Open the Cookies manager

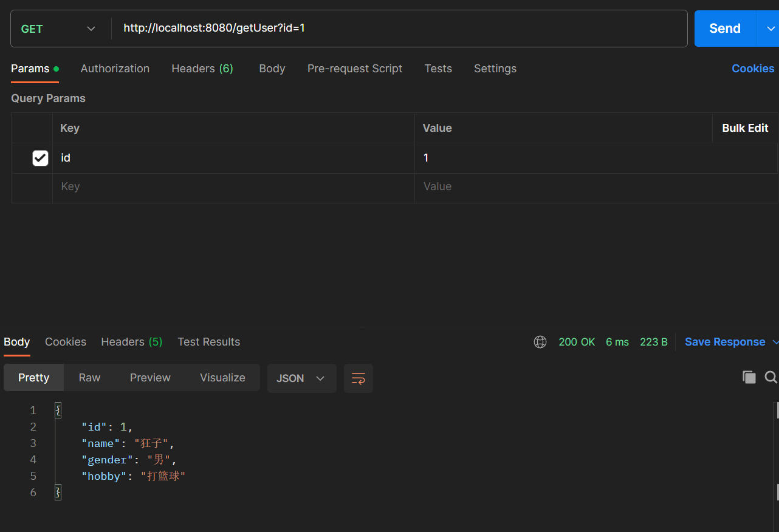coord(753,69)
